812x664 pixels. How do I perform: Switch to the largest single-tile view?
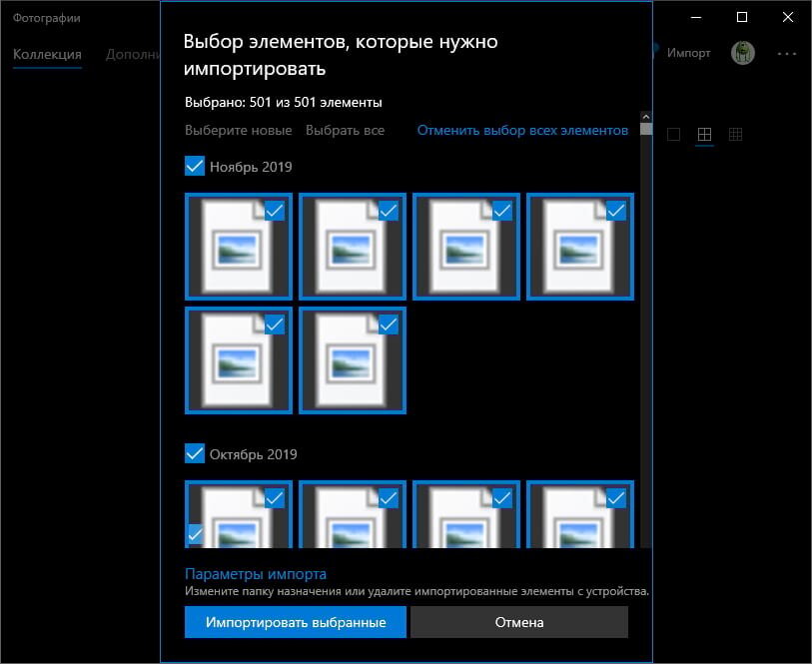click(x=673, y=133)
